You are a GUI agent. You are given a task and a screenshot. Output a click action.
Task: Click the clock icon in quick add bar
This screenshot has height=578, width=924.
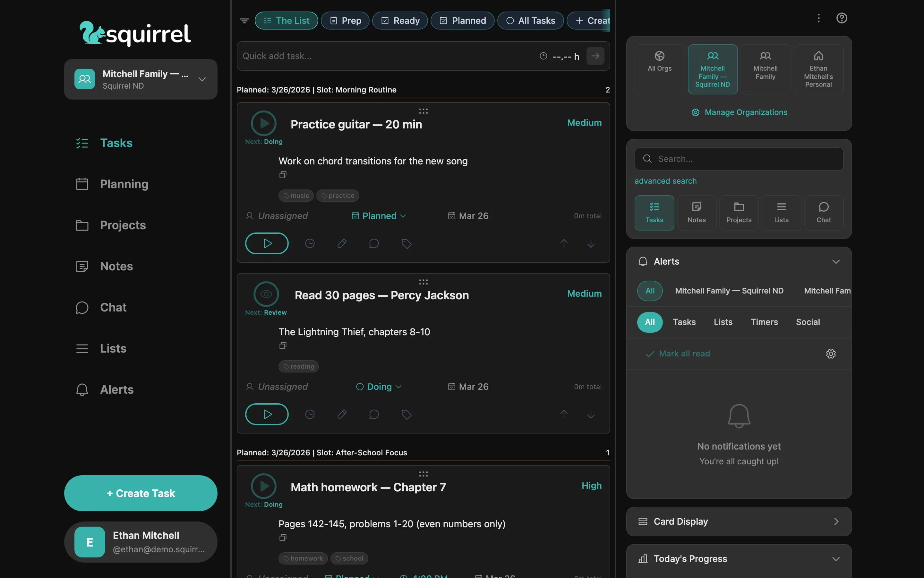pos(543,56)
